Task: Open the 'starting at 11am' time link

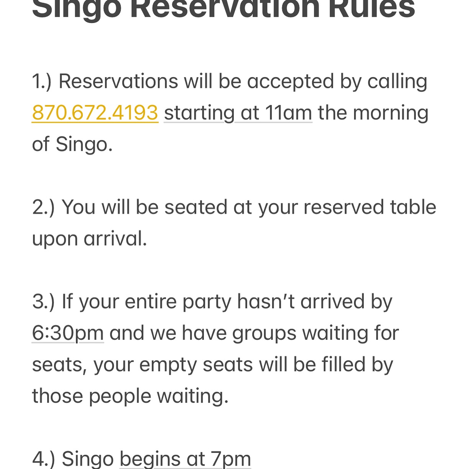Action: coord(238,113)
